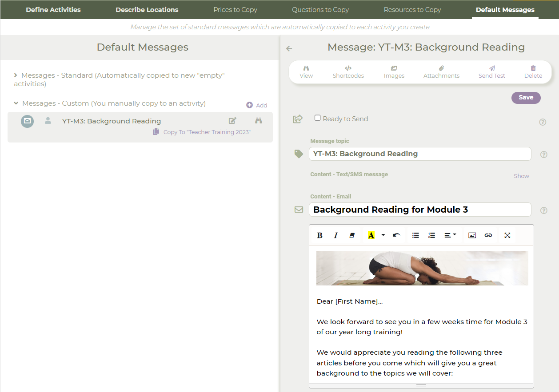Click the "Dear [First Name]..." line
The width and height of the screenshot is (559, 392).
point(350,301)
